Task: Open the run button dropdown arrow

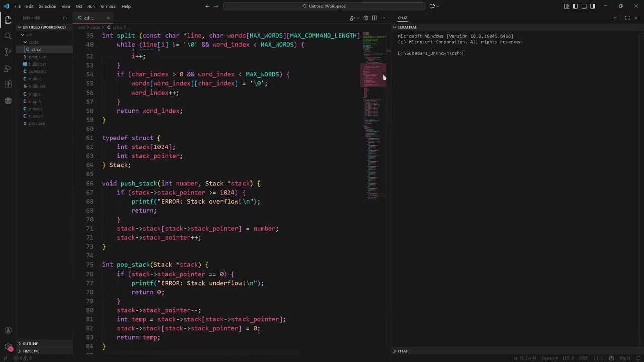Action: pyautogui.click(x=358, y=18)
